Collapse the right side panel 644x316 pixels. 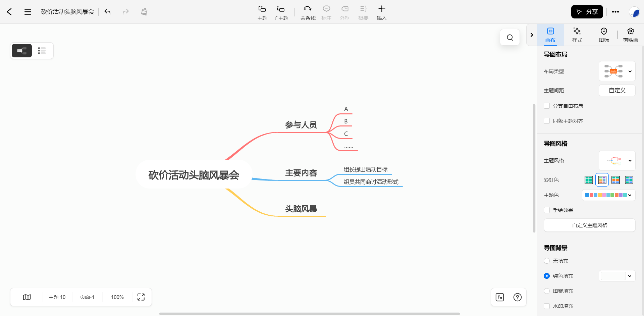(x=532, y=35)
